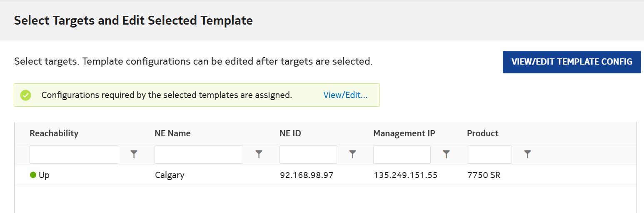Focus the Product filter text box

(489, 155)
